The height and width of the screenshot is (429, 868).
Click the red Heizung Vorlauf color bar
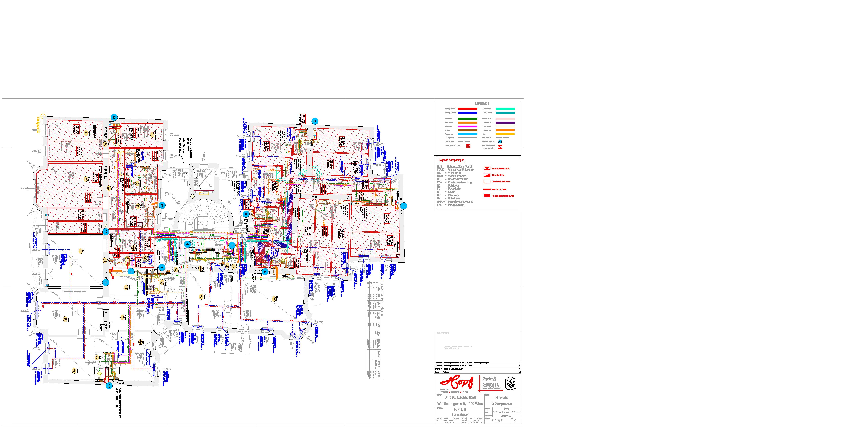(467, 109)
